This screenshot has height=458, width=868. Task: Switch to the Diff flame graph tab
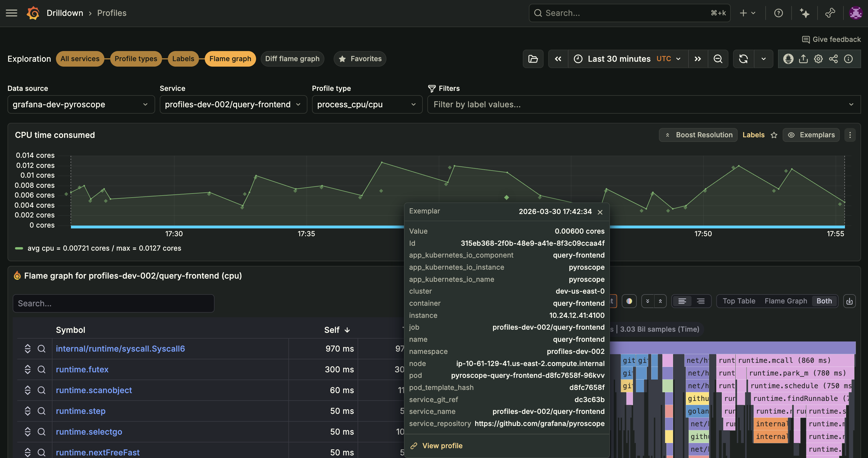pyautogui.click(x=292, y=59)
